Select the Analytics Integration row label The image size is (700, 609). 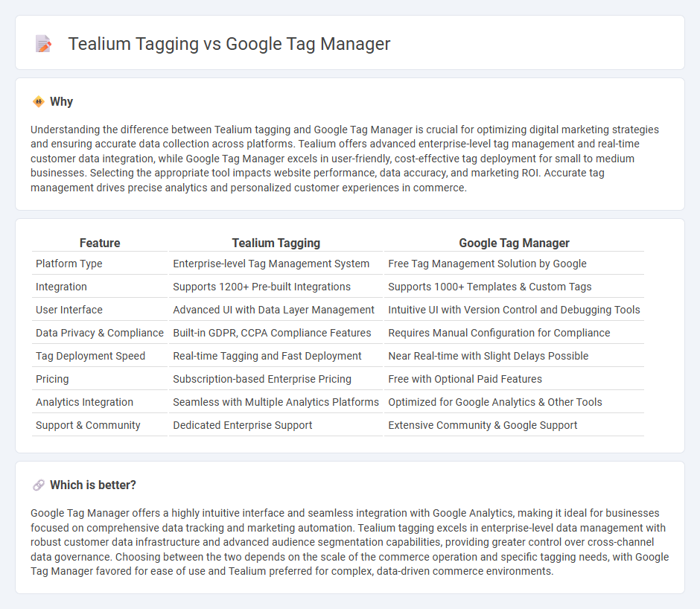tap(84, 402)
